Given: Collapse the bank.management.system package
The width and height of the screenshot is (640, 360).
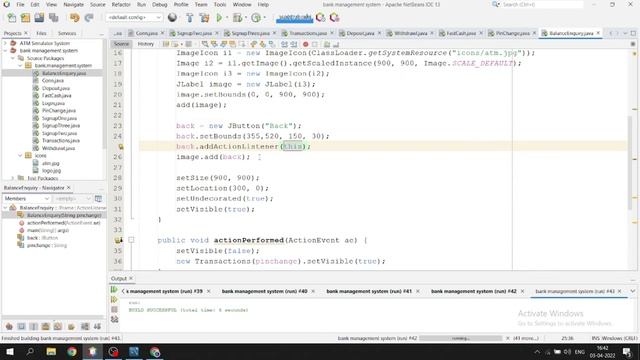Looking at the screenshot, I should click(x=20, y=65).
